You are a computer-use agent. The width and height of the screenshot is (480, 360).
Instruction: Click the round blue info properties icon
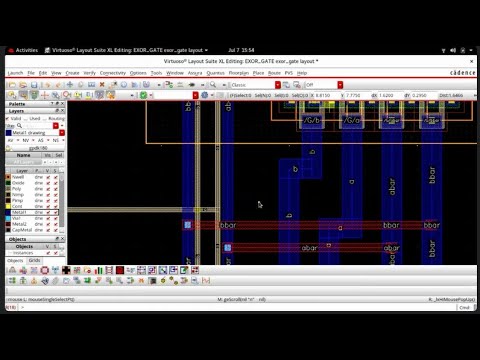tap(124, 85)
